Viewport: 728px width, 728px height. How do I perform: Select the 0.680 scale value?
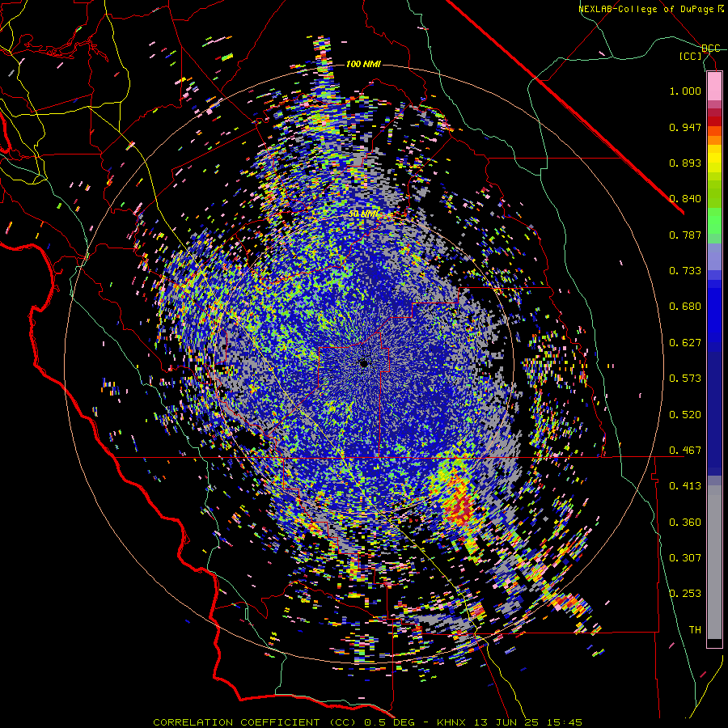pyautogui.click(x=685, y=307)
